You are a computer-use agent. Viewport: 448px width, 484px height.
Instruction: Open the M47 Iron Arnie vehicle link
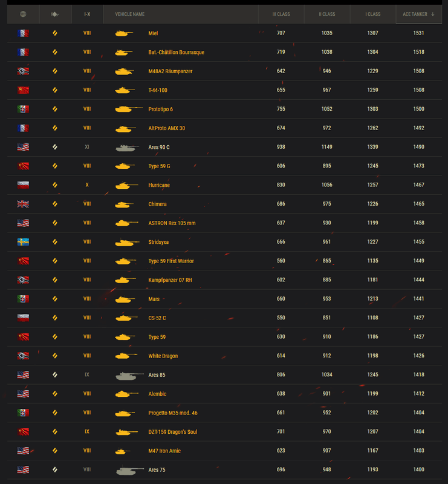pyautogui.click(x=164, y=451)
